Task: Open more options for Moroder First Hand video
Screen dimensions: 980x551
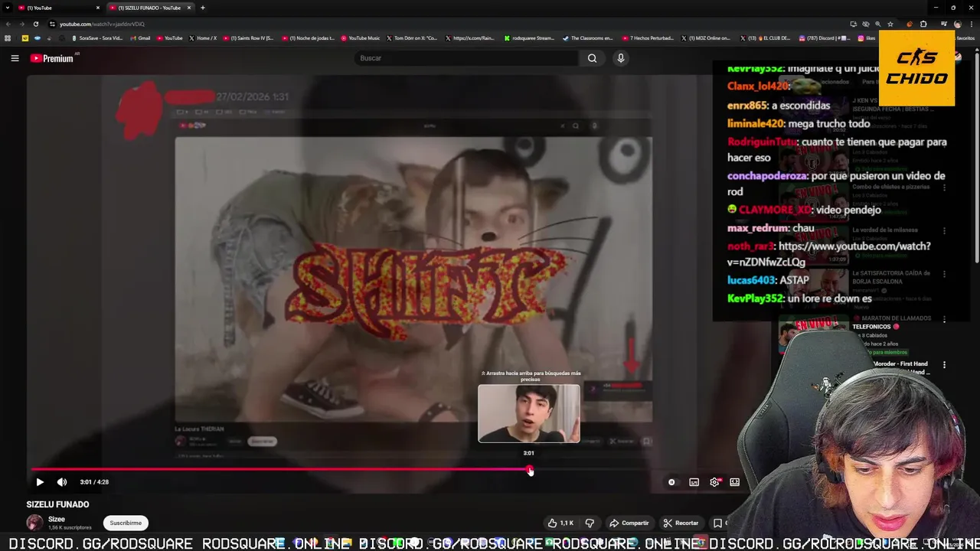Action: [944, 365]
